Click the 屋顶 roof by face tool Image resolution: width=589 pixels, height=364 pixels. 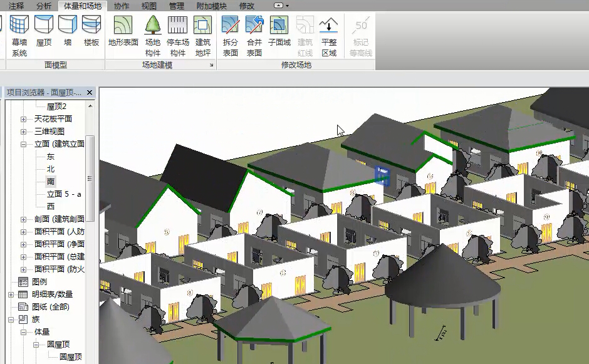(x=44, y=31)
